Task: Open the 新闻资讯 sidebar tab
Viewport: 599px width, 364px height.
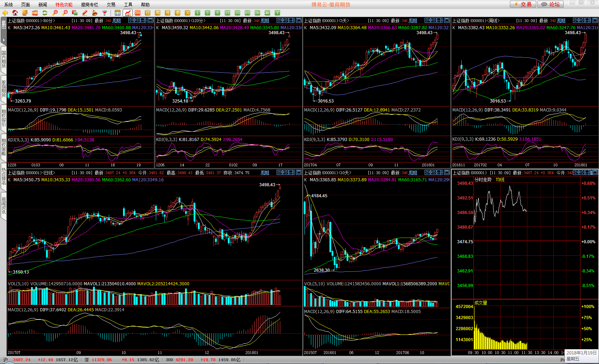Action: (4, 206)
